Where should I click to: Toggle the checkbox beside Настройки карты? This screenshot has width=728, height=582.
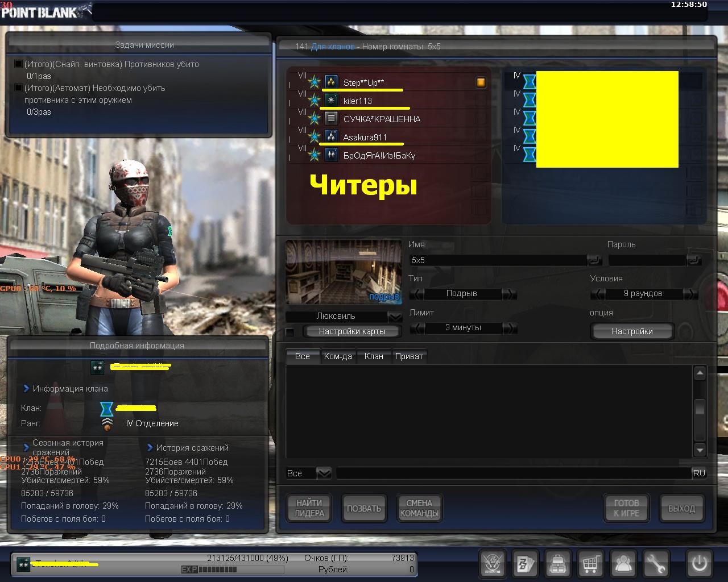coord(290,332)
